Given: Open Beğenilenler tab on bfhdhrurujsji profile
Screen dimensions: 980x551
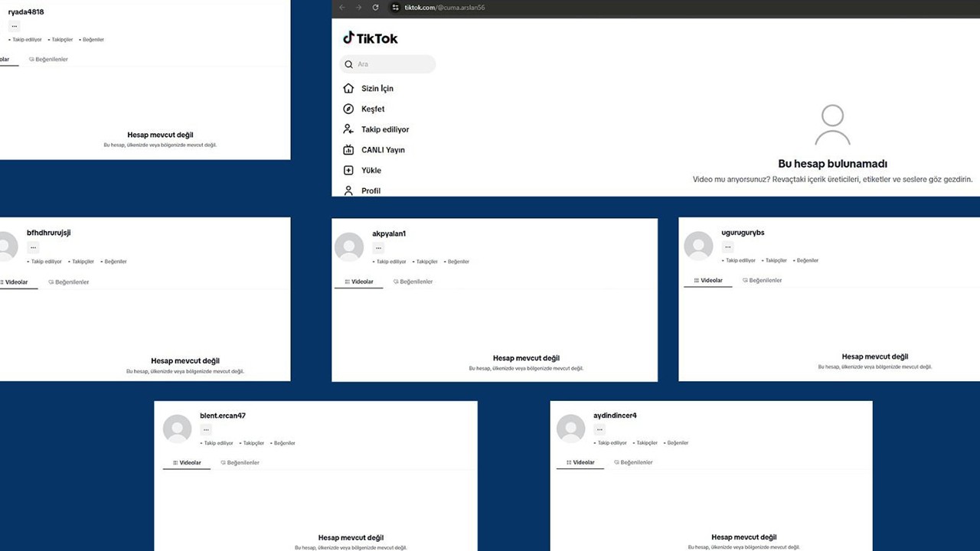Looking at the screenshot, I should 69,282.
